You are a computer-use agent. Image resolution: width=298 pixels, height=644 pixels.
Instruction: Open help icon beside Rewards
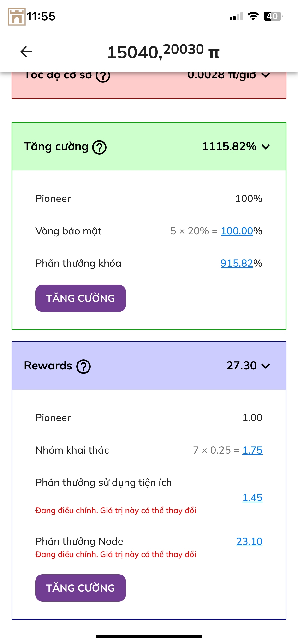point(83,367)
